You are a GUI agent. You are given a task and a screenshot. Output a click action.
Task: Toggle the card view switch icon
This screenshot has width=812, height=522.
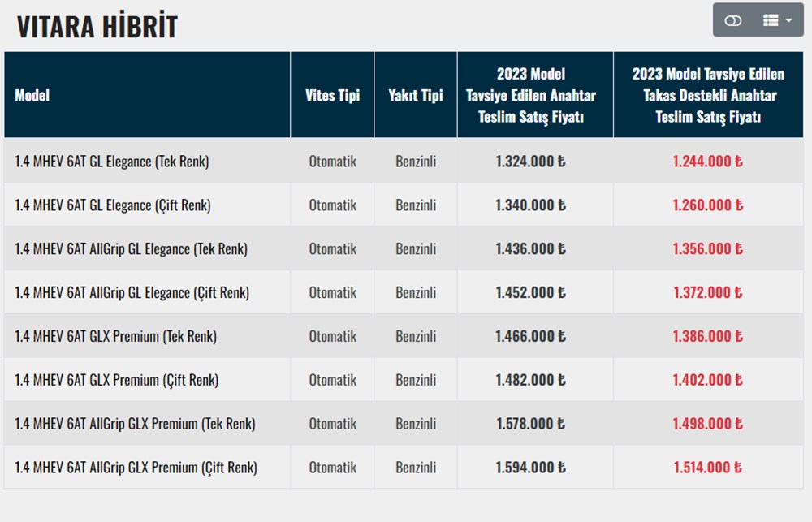tap(733, 20)
